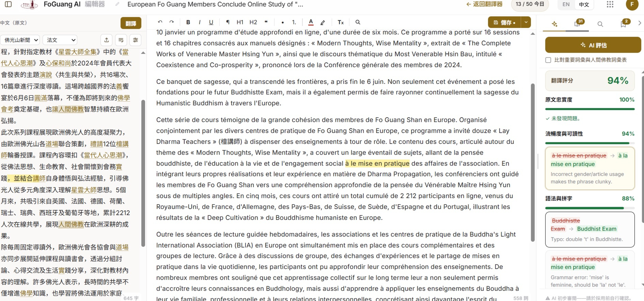
Task: Switch interface language to EN
Action: (x=566, y=4)
